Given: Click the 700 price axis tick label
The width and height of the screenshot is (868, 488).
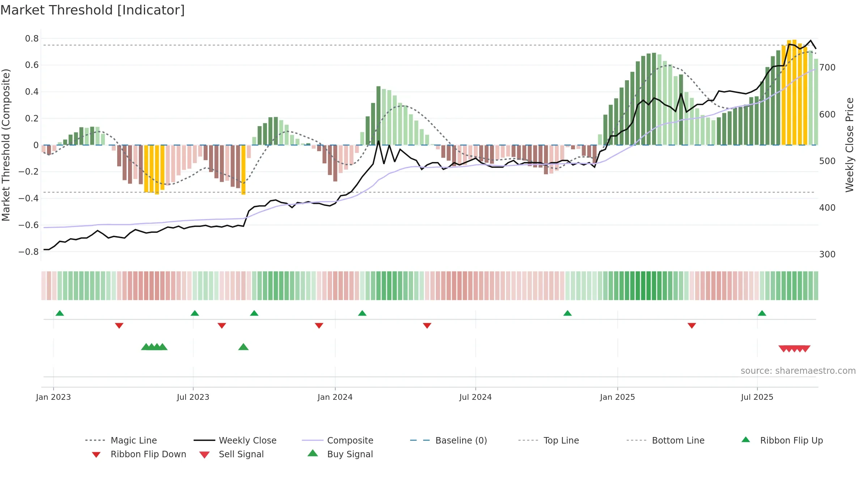Looking at the screenshot, I should [x=827, y=67].
